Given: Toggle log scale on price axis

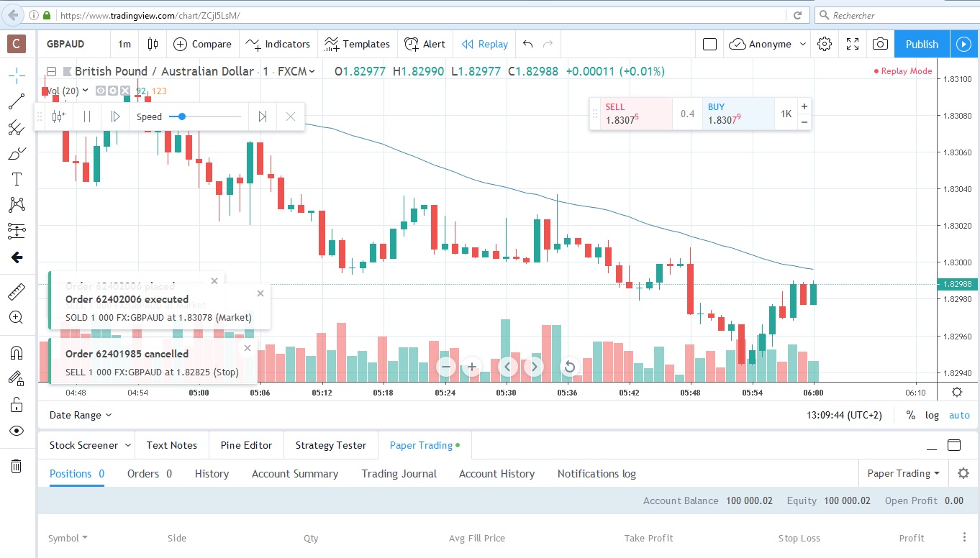Looking at the screenshot, I should click(x=933, y=415).
